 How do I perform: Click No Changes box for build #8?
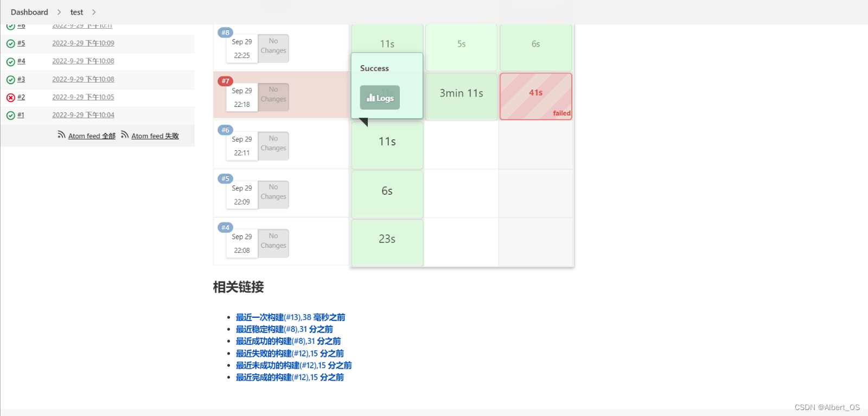click(273, 48)
